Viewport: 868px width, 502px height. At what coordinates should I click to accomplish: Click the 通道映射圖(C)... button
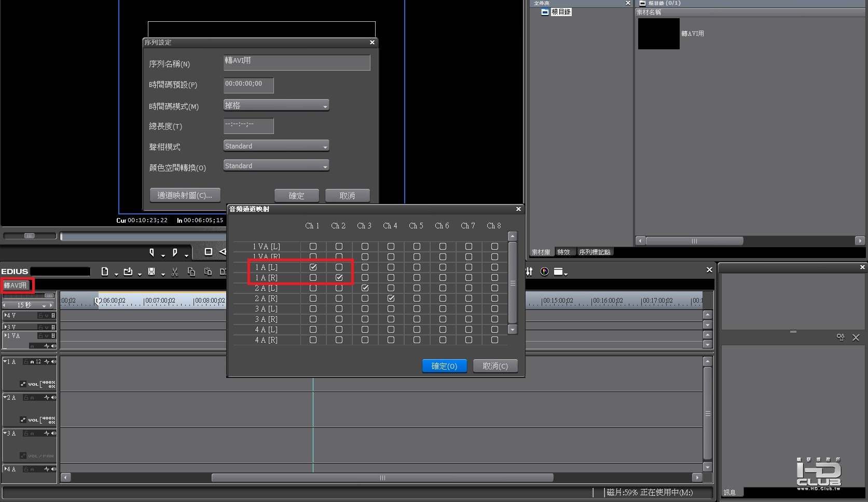click(x=185, y=195)
